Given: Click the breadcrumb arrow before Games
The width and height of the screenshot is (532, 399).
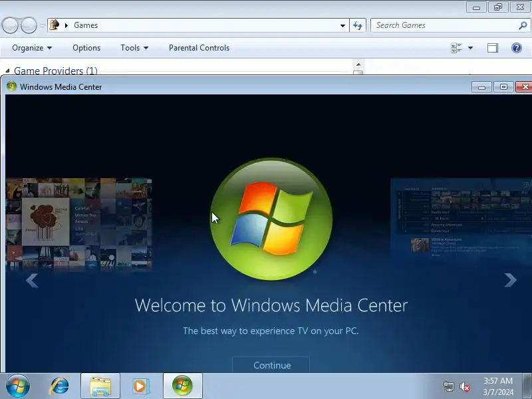Looking at the screenshot, I should pyautogui.click(x=66, y=25).
